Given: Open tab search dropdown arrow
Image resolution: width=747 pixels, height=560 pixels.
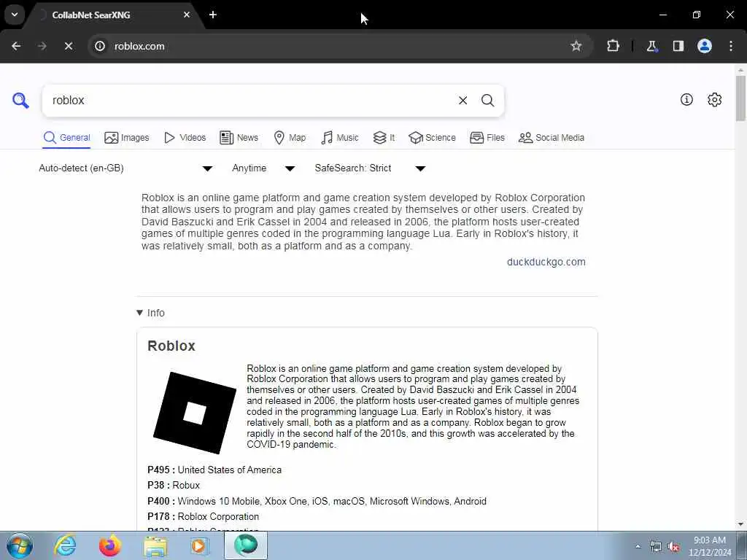Looking at the screenshot, I should [x=15, y=15].
